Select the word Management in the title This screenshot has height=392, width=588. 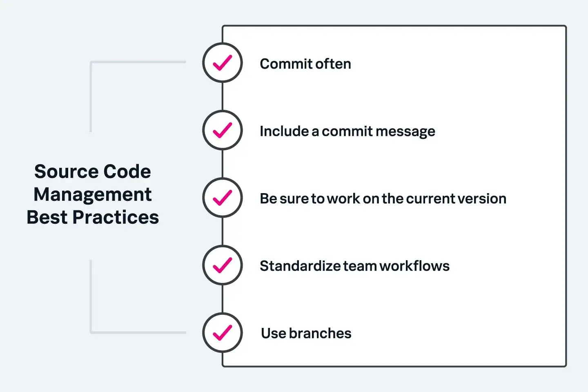(93, 194)
